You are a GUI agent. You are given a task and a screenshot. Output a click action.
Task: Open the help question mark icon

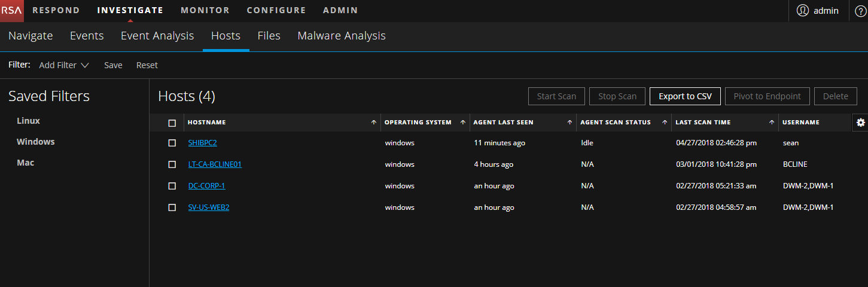(x=860, y=11)
